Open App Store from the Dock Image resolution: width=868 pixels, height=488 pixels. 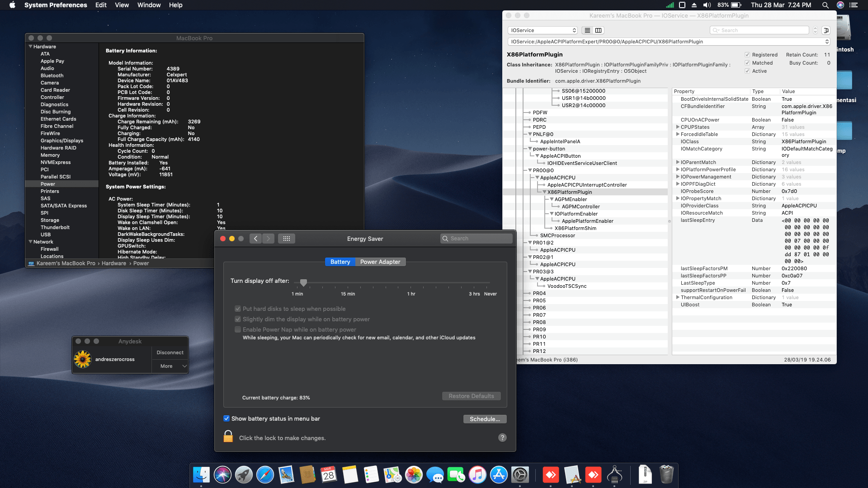pos(499,475)
